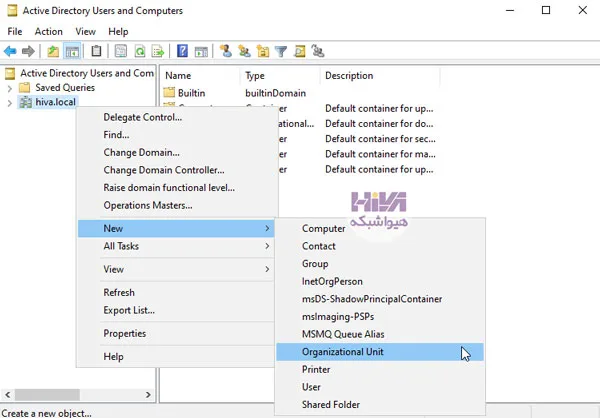Choose Operations Masters... entry

coord(176,205)
